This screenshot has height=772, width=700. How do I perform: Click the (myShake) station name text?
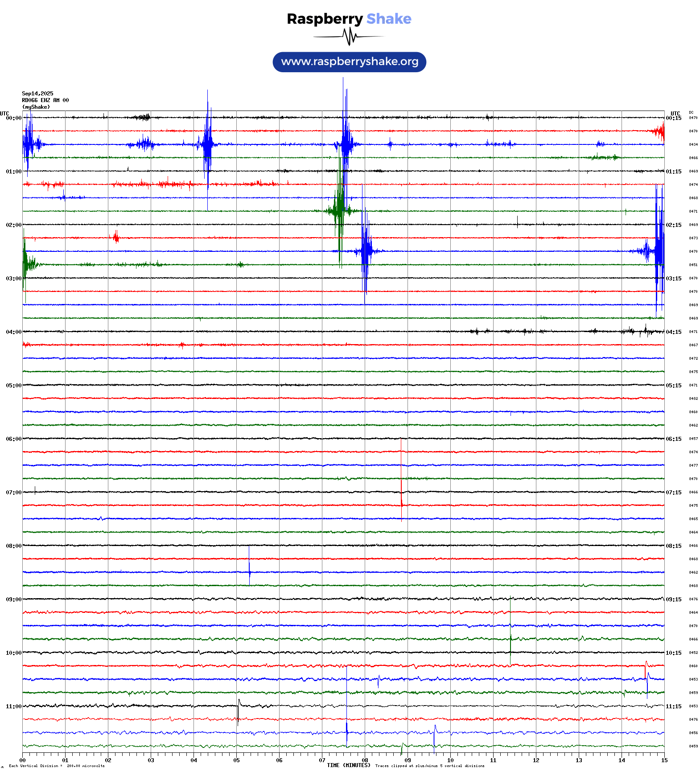(36, 107)
